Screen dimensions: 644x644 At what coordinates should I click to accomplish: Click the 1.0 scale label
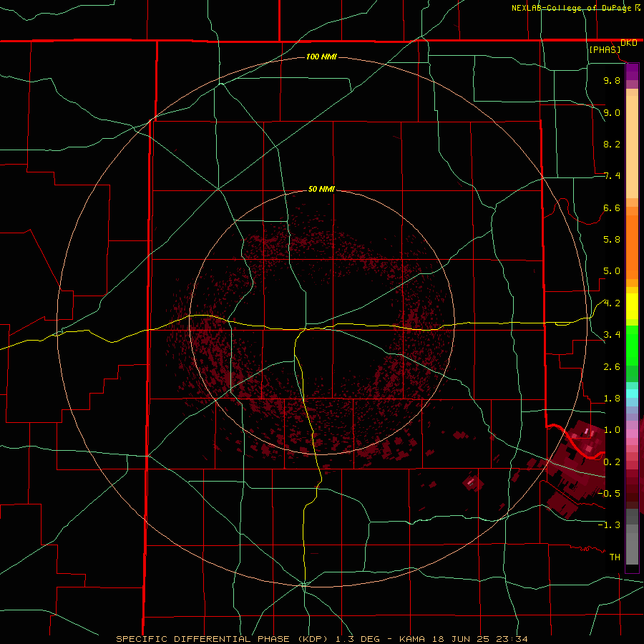(612, 430)
